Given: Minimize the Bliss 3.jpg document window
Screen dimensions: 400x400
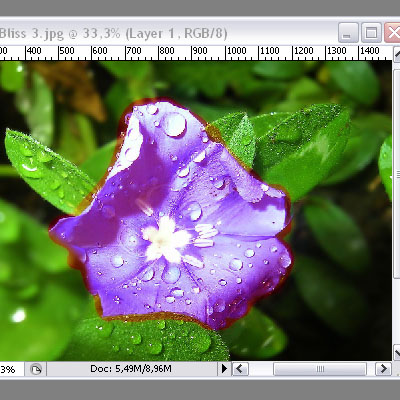Looking at the screenshot, I should 348,33.
